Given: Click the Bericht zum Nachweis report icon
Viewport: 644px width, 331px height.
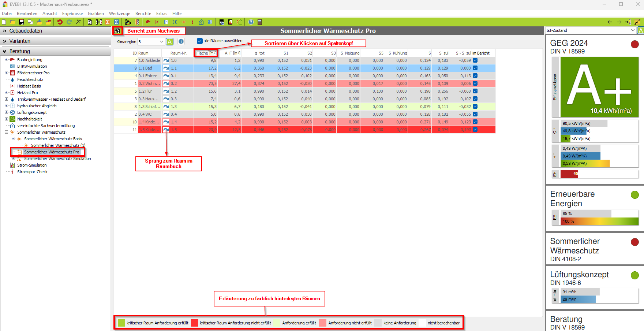Looking at the screenshot, I should [117, 31].
